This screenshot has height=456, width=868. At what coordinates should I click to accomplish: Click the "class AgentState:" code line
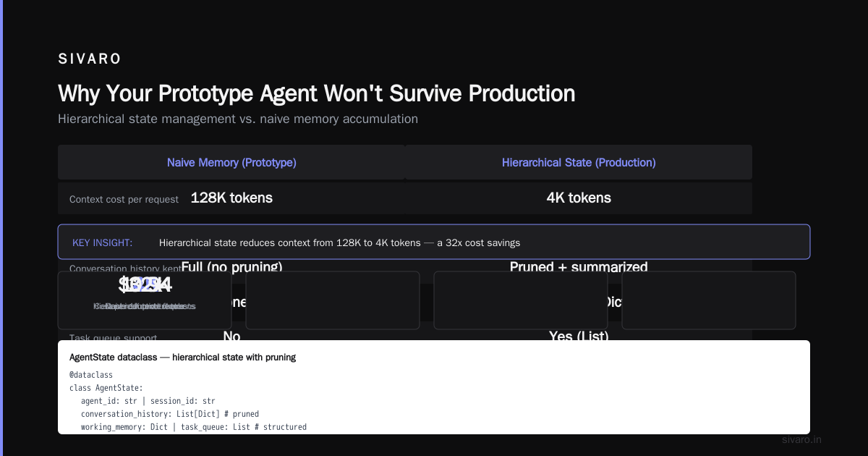click(x=106, y=388)
